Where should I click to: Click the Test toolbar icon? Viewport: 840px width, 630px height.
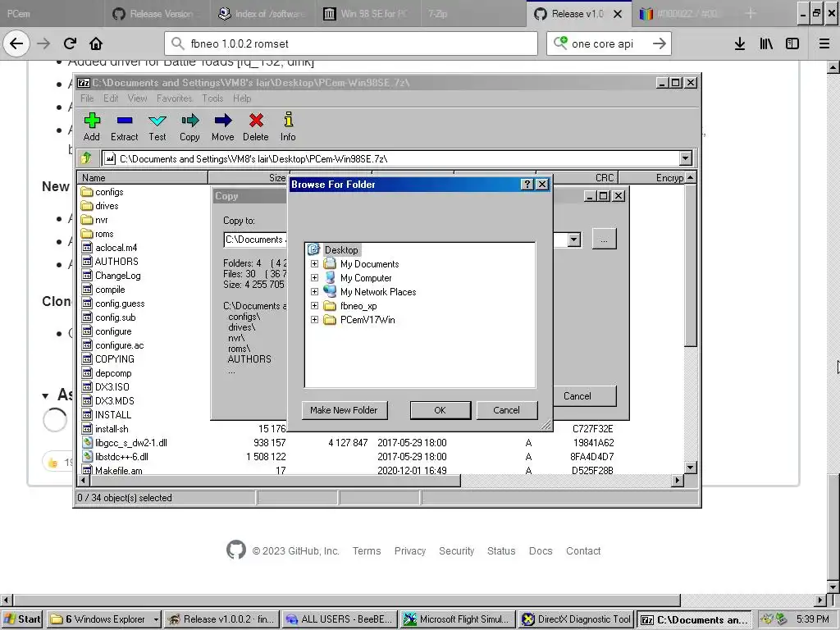[157, 127]
